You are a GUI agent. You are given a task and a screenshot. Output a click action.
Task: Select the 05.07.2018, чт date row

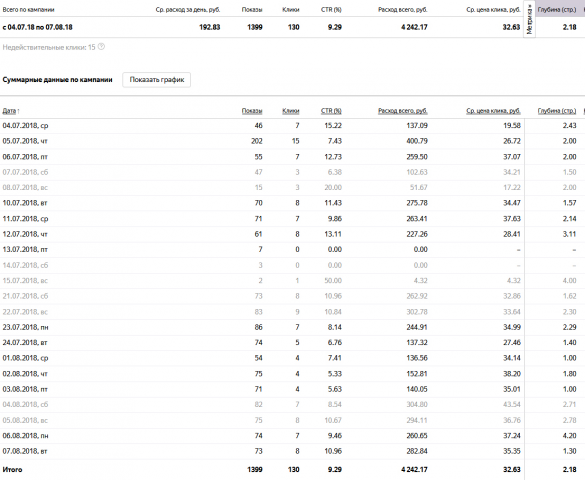tap(25, 141)
